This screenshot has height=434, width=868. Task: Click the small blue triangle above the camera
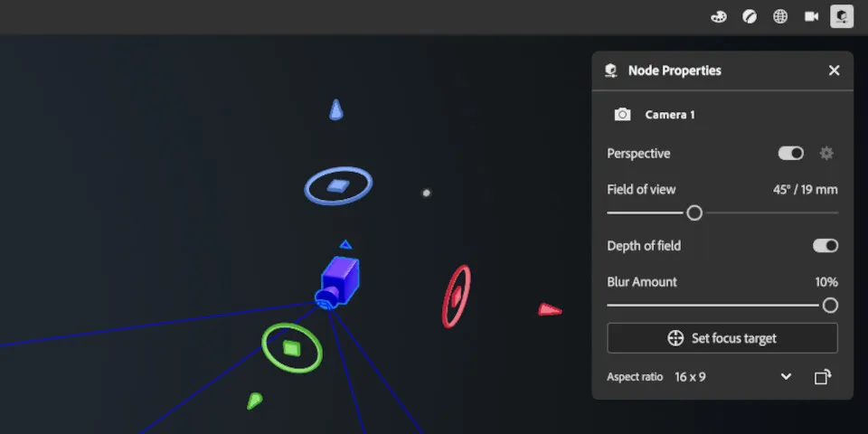click(x=345, y=245)
